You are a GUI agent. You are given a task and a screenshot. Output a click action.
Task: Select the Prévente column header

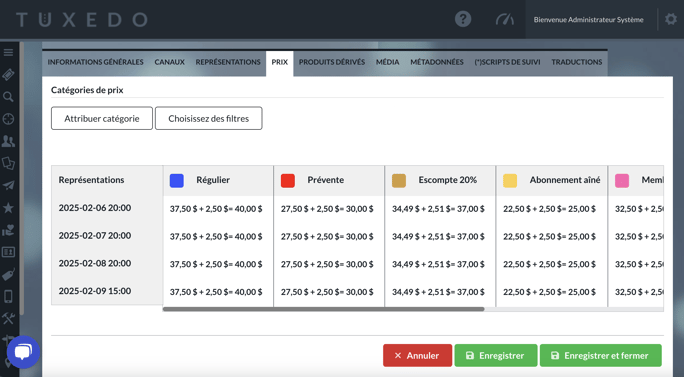(x=329, y=180)
